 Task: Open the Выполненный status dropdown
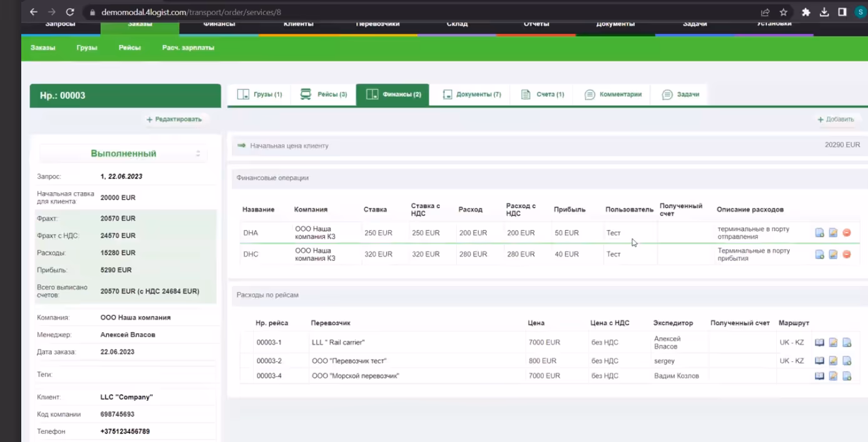click(x=124, y=154)
